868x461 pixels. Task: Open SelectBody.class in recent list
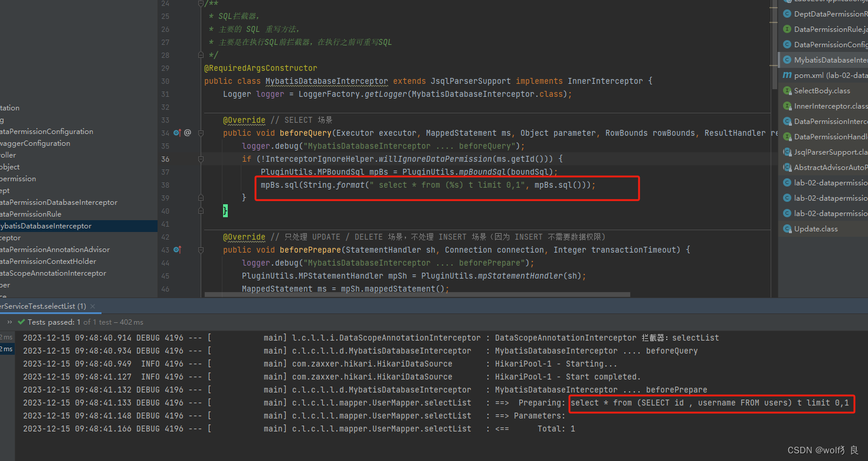click(822, 90)
